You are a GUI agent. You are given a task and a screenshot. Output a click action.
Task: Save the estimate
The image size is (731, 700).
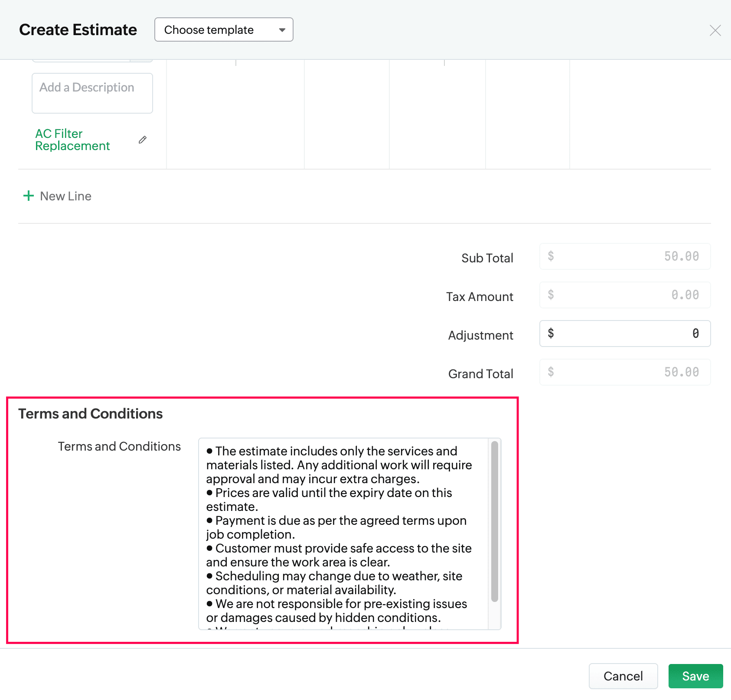point(695,676)
